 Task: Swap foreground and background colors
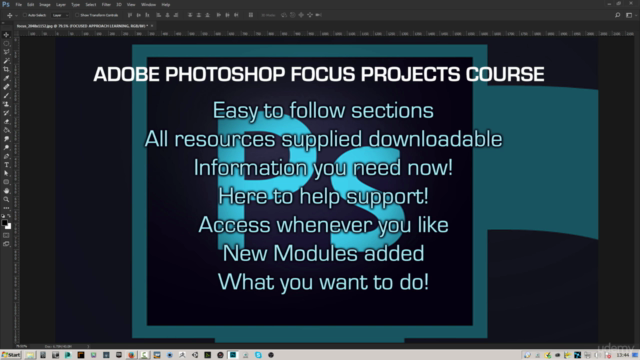tap(9, 216)
